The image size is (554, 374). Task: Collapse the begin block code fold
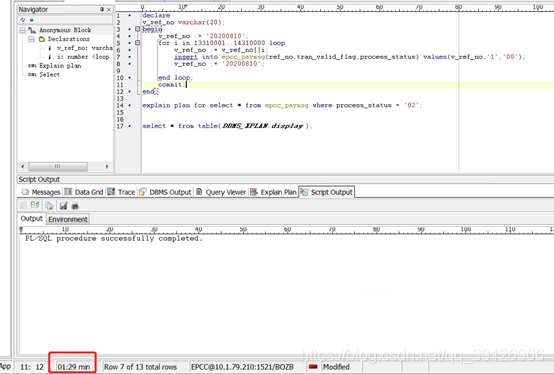click(x=138, y=29)
